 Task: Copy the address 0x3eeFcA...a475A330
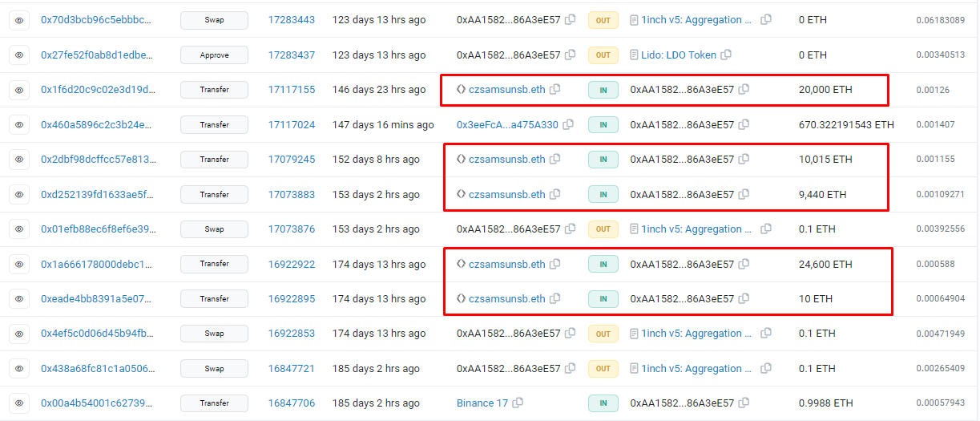coord(568,125)
